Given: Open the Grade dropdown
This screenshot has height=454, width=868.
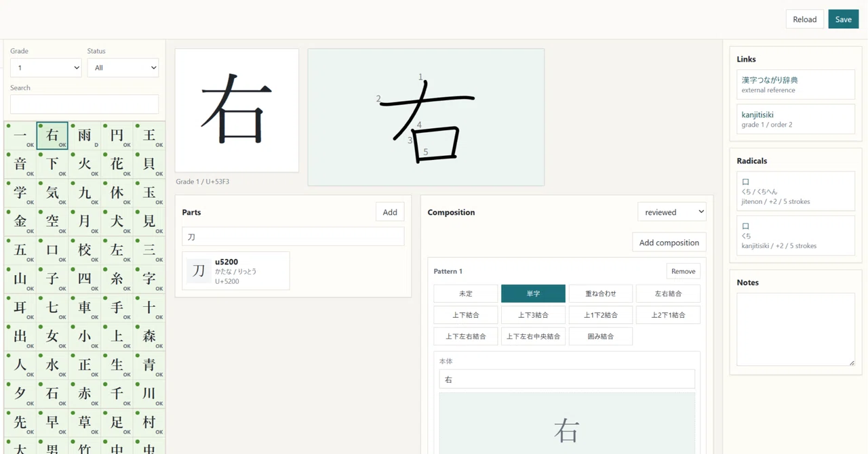Looking at the screenshot, I should tap(46, 68).
